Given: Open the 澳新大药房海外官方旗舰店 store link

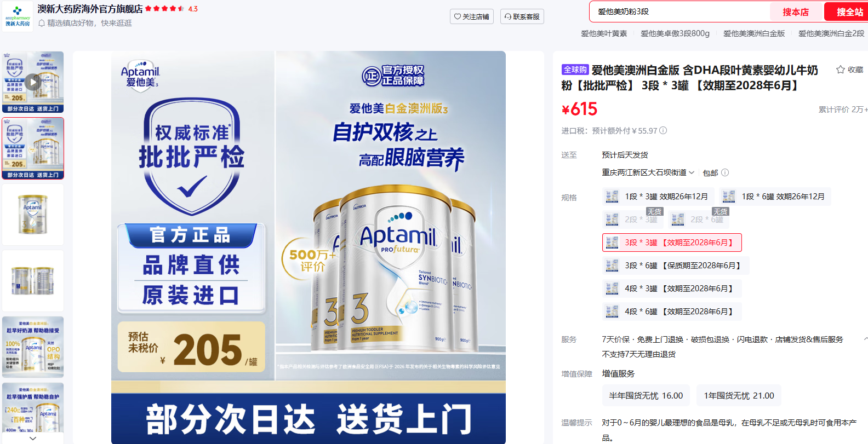Looking at the screenshot, I should point(90,9).
